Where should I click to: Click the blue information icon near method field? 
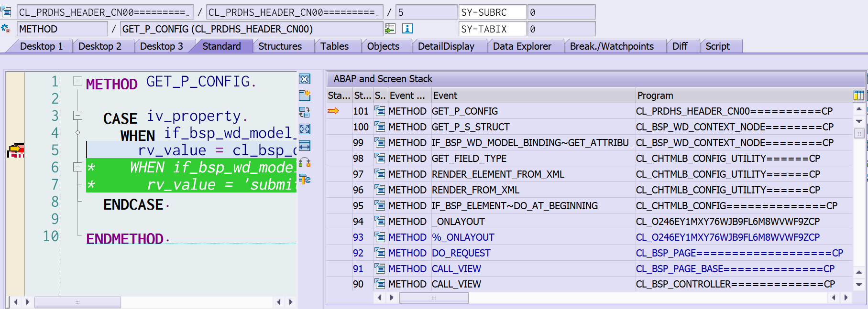[407, 29]
